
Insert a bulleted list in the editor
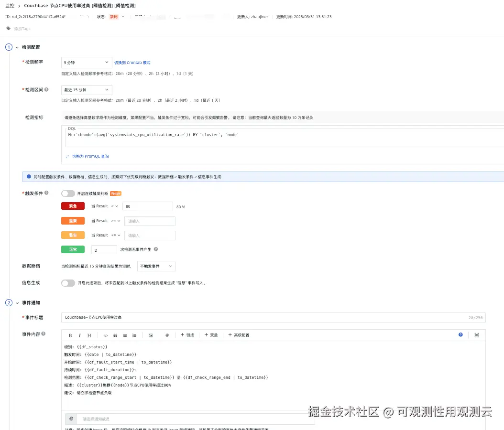(125, 335)
